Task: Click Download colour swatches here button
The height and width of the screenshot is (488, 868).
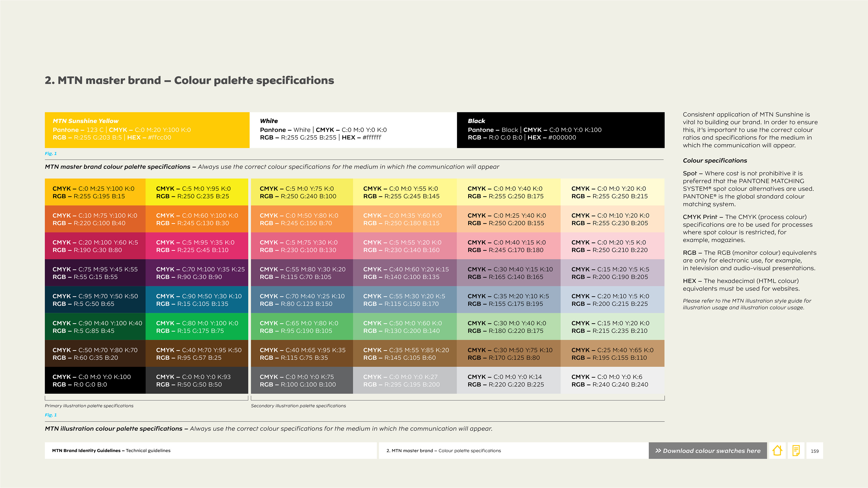Action: tap(708, 451)
